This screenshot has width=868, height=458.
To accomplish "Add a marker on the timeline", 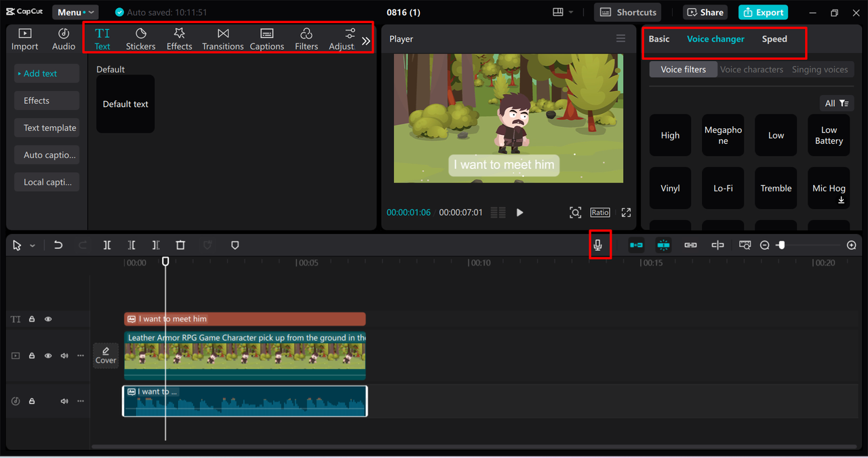I will click(x=235, y=245).
